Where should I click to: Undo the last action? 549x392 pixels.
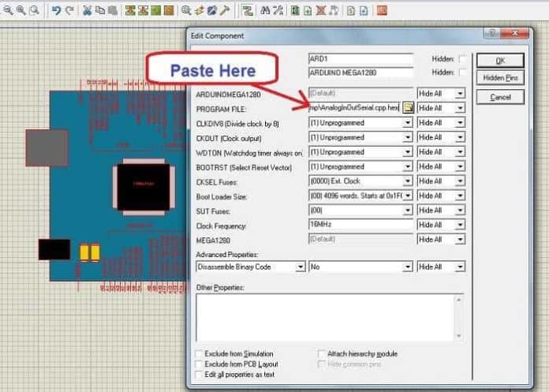(x=56, y=10)
